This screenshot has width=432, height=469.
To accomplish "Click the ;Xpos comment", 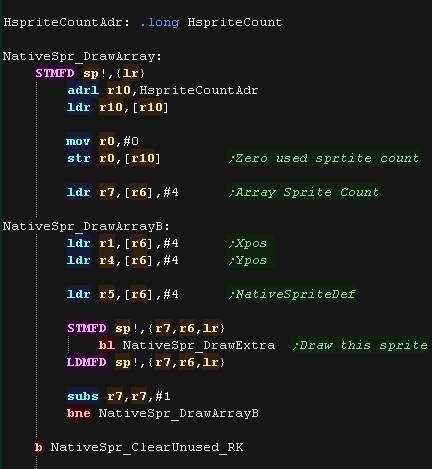I will [248, 243].
